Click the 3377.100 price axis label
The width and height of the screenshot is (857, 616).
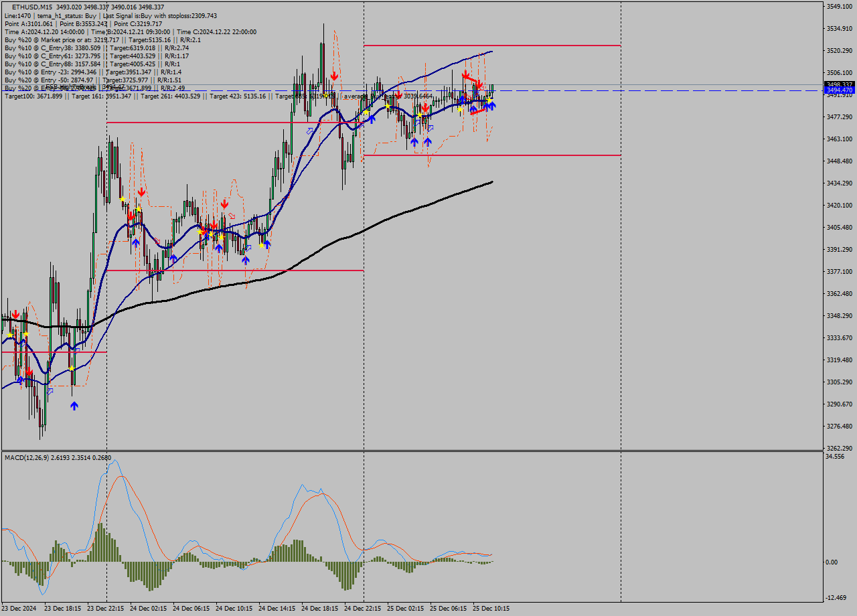pos(840,272)
